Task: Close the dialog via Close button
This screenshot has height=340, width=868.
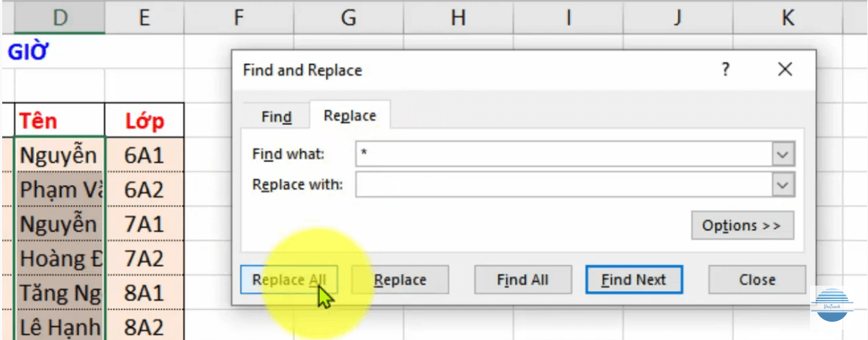Action: [756, 280]
